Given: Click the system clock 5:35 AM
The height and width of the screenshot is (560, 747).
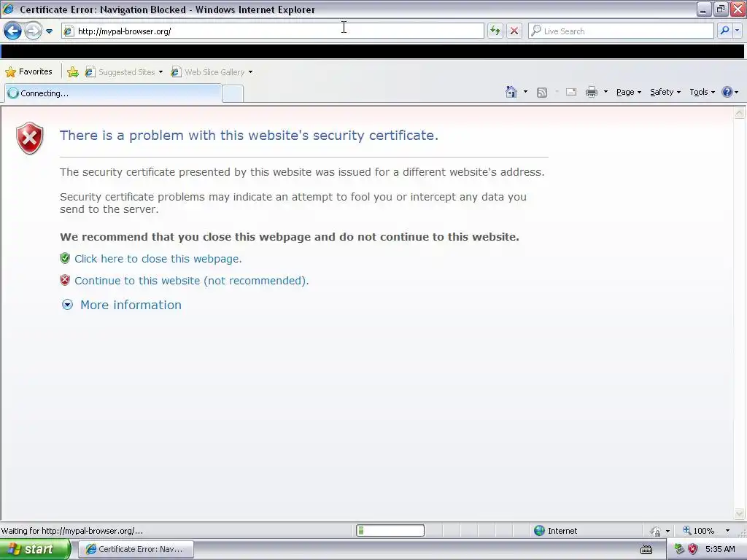Looking at the screenshot, I should (720, 549).
